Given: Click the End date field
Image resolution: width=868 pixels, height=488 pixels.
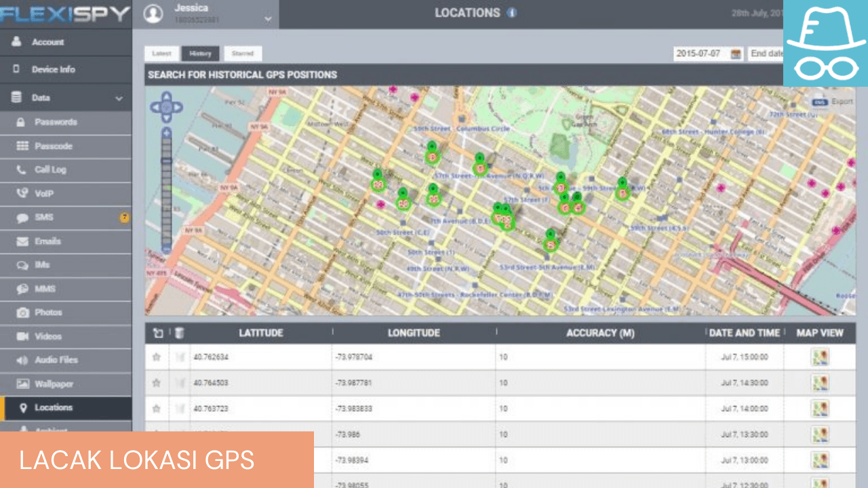Looking at the screenshot, I should pyautogui.click(x=766, y=54).
